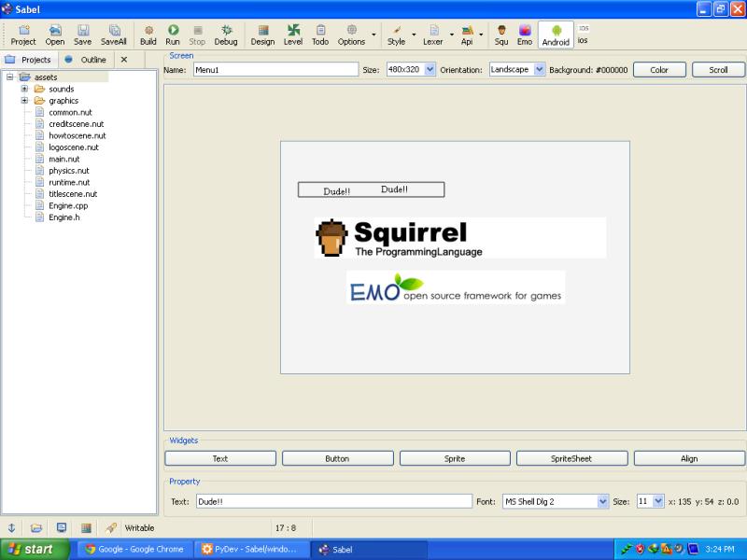Click the Lexer toolbar icon
This screenshot has width=747, height=560.
[433, 35]
